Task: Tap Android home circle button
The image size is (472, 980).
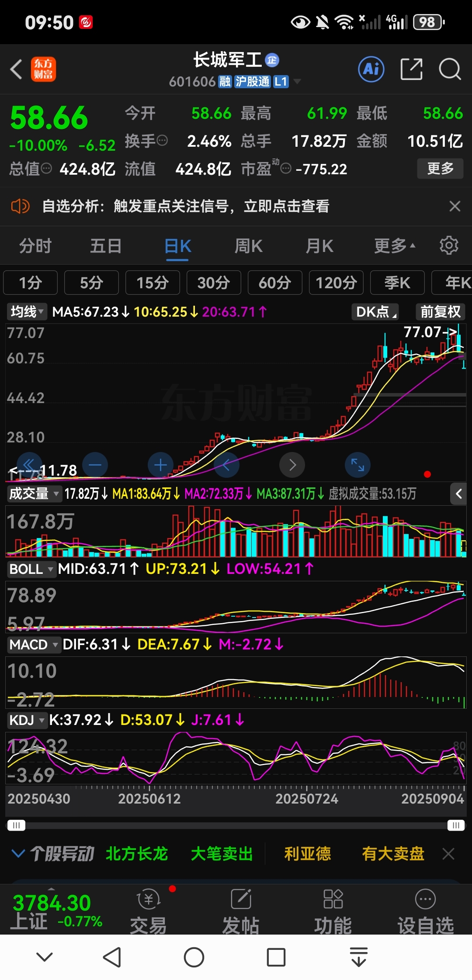Action: tap(194, 958)
